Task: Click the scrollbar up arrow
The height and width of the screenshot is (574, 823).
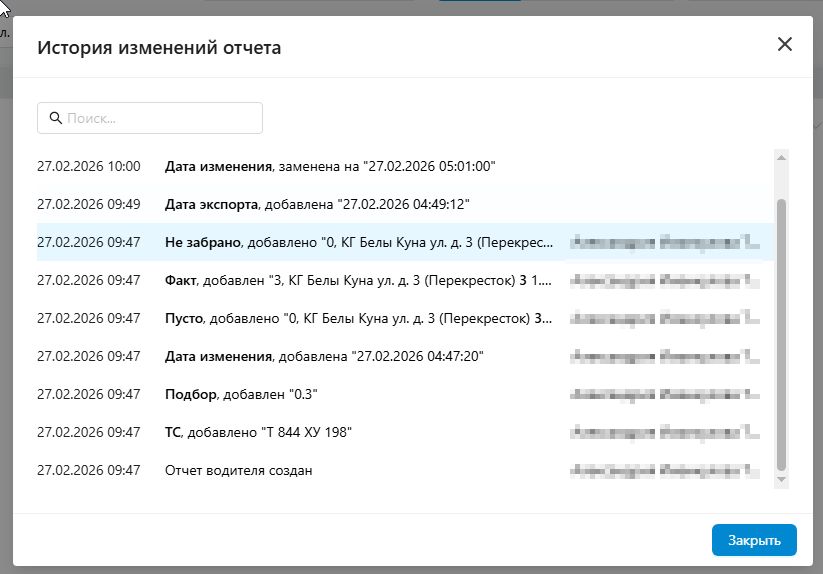Action: click(782, 157)
